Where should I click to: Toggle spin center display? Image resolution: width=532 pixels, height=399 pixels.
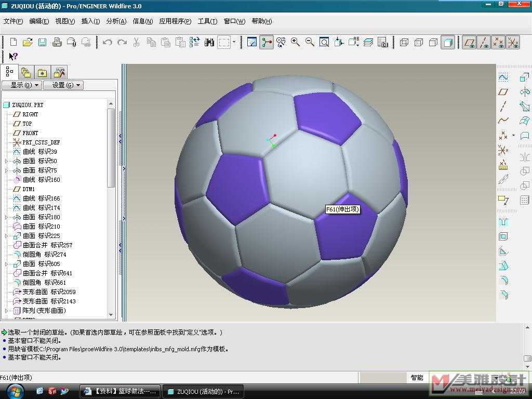267,43
